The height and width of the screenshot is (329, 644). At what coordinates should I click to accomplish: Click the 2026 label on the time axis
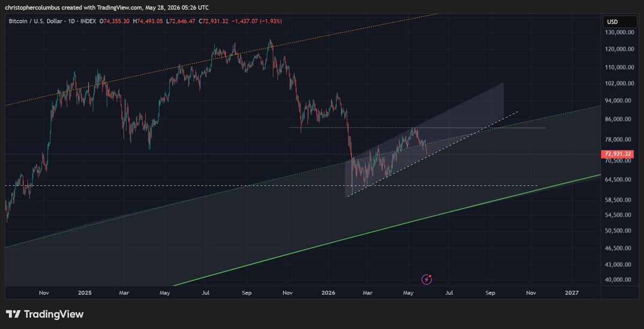click(328, 293)
